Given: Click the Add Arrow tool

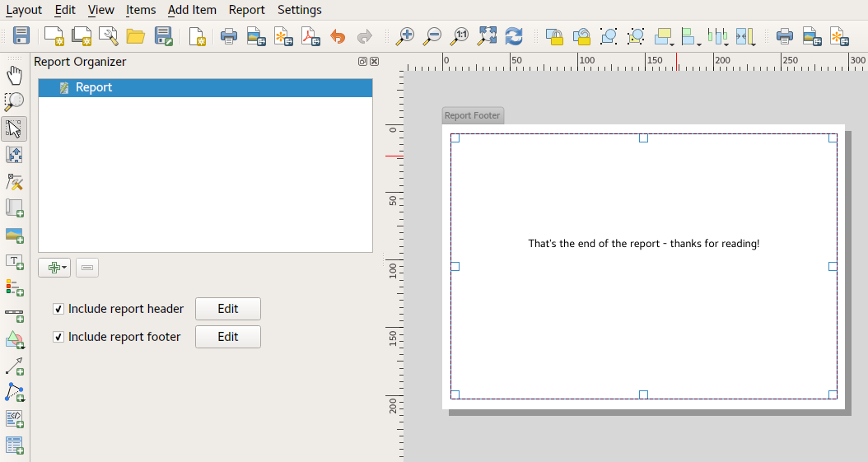Looking at the screenshot, I should click(x=15, y=366).
